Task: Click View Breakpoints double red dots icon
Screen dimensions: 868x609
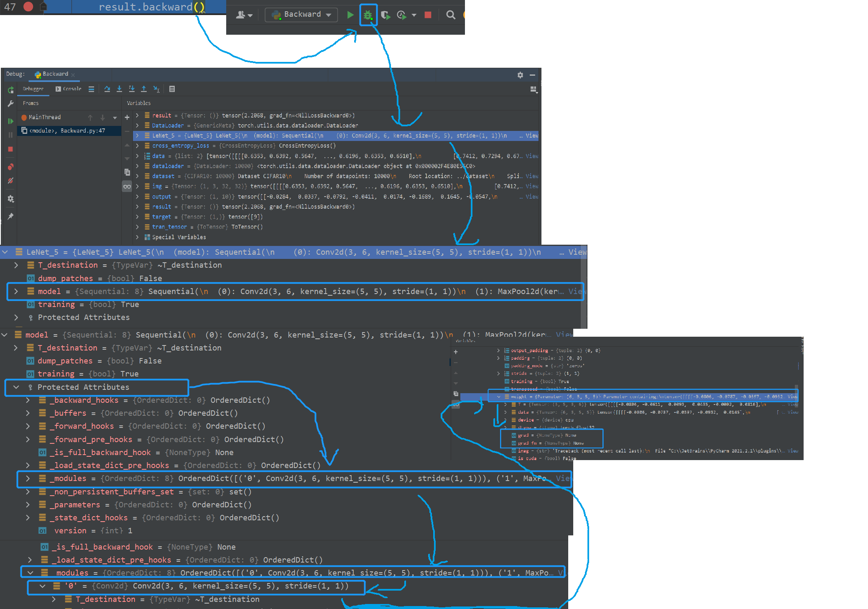Action: coord(10,166)
